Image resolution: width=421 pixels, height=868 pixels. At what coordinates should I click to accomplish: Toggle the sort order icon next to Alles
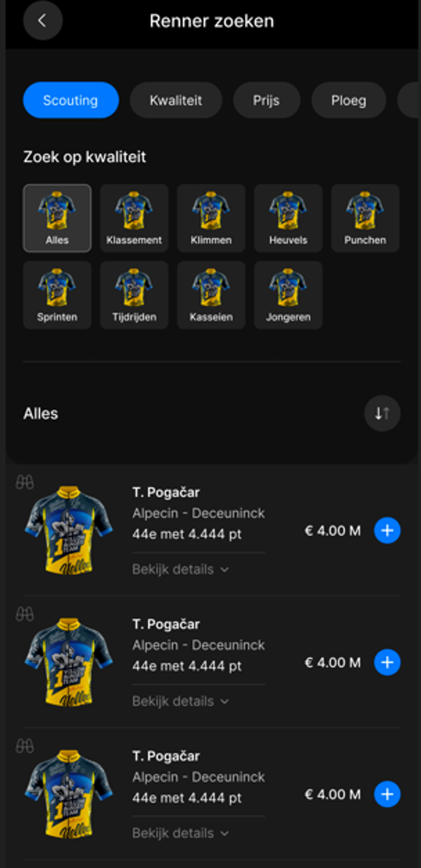(382, 413)
